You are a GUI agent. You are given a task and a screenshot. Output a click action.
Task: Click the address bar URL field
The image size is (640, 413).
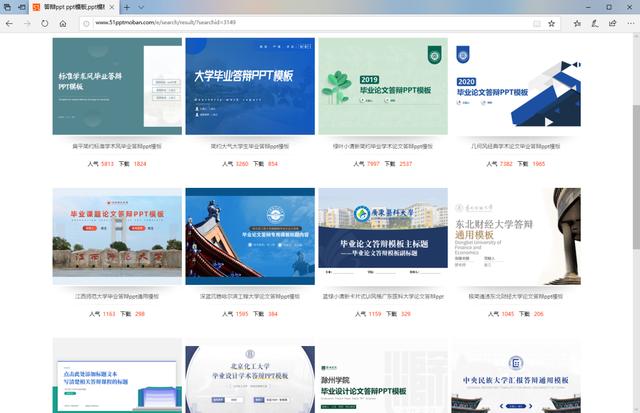(x=300, y=22)
